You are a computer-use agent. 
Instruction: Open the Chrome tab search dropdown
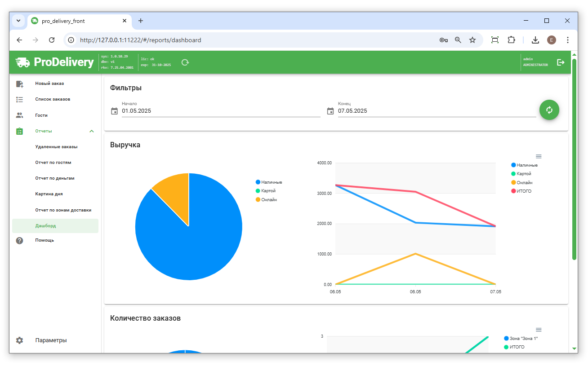coord(18,21)
